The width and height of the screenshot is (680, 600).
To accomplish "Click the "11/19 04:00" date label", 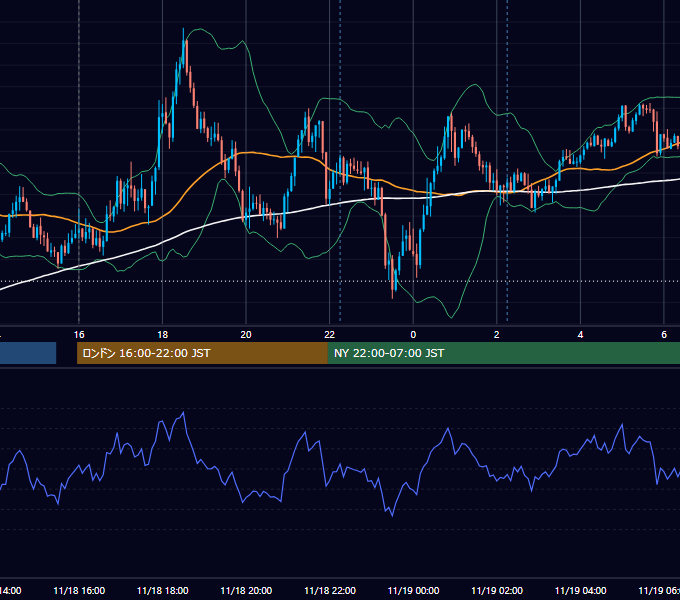I will pyautogui.click(x=581, y=591).
